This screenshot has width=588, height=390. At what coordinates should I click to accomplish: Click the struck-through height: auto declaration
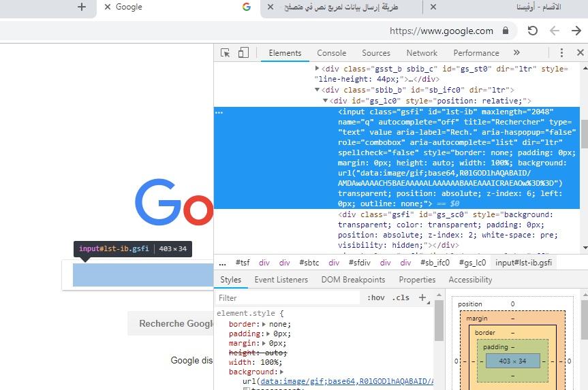[x=258, y=353]
